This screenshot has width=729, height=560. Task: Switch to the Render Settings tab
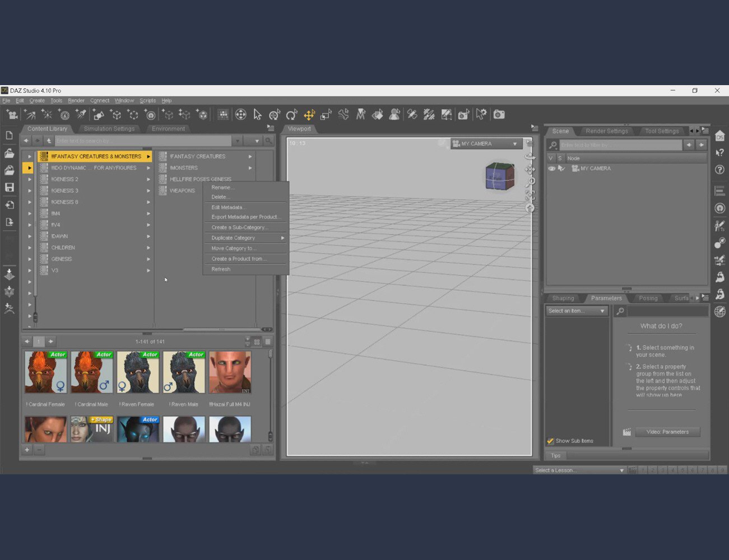[606, 131]
